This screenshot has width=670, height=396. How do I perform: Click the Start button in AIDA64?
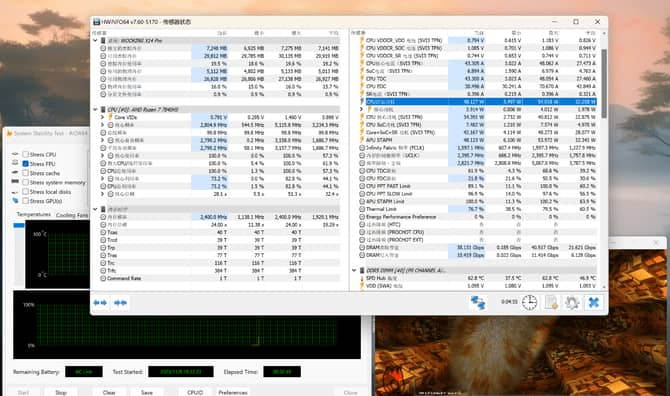tap(24, 392)
